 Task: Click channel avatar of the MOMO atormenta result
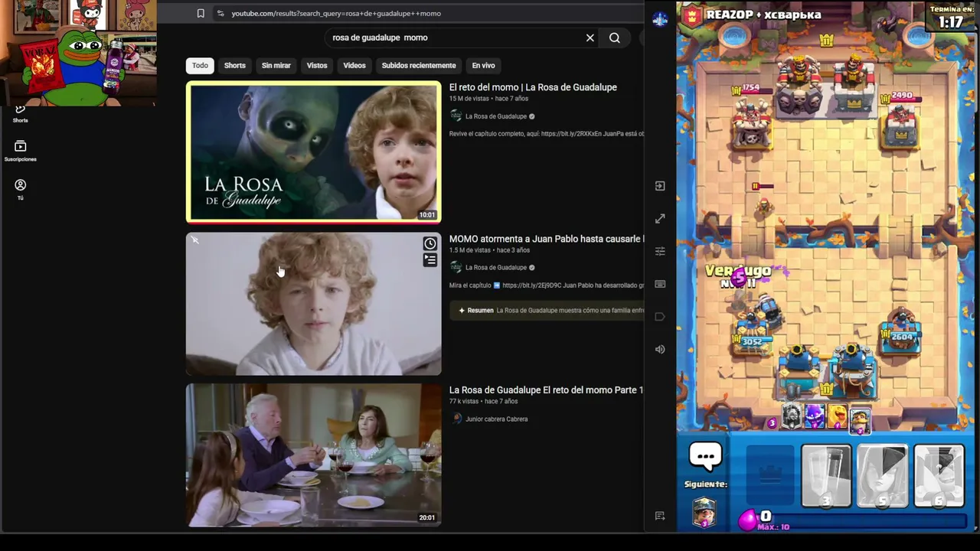[456, 268]
